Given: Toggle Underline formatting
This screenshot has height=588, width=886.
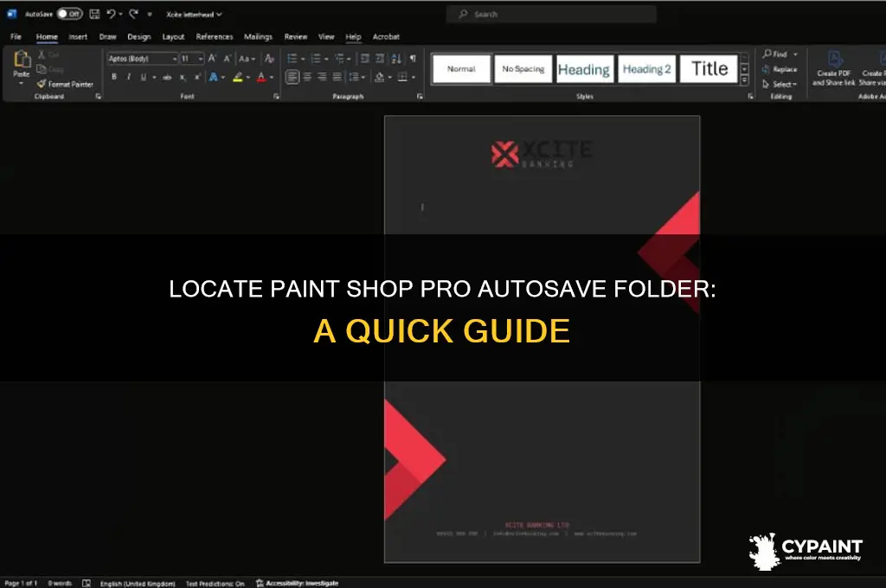Looking at the screenshot, I should [x=144, y=77].
